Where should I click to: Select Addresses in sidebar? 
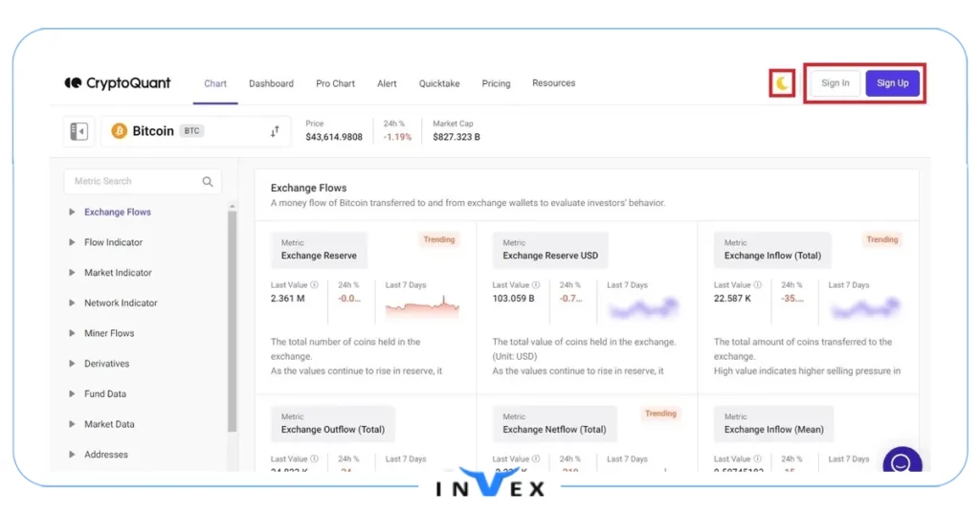[106, 455]
